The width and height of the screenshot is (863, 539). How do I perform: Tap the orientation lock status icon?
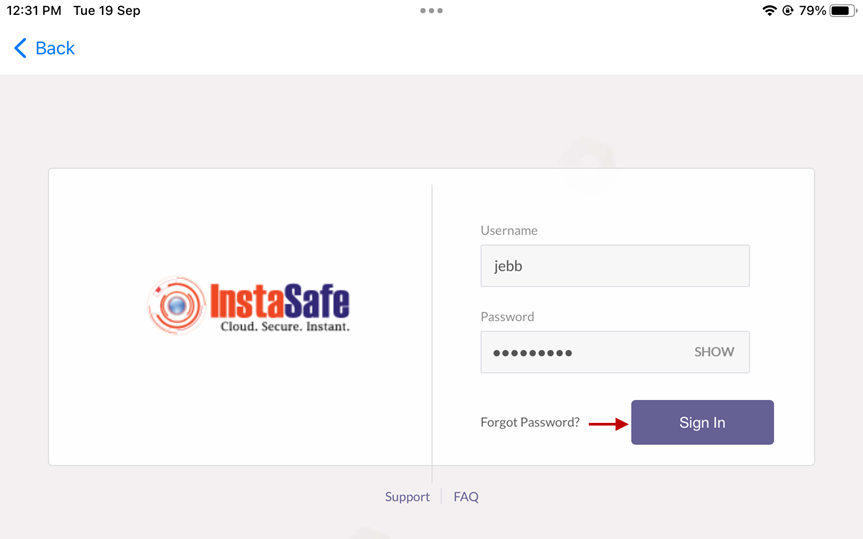tap(788, 10)
